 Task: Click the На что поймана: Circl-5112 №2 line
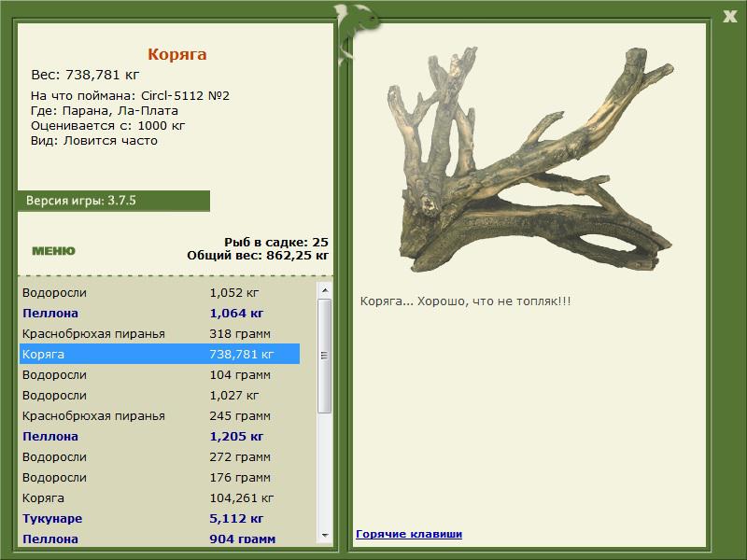130,96
